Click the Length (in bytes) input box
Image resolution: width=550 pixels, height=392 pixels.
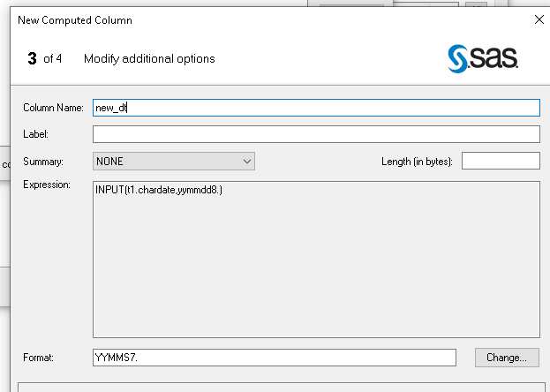click(x=500, y=161)
